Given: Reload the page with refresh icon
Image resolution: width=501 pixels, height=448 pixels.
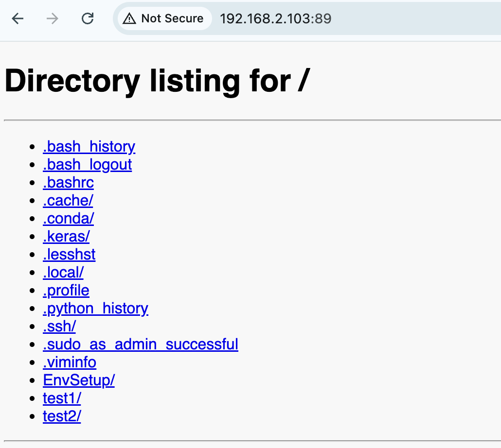Looking at the screenshot, I should [x=88, y=19].
